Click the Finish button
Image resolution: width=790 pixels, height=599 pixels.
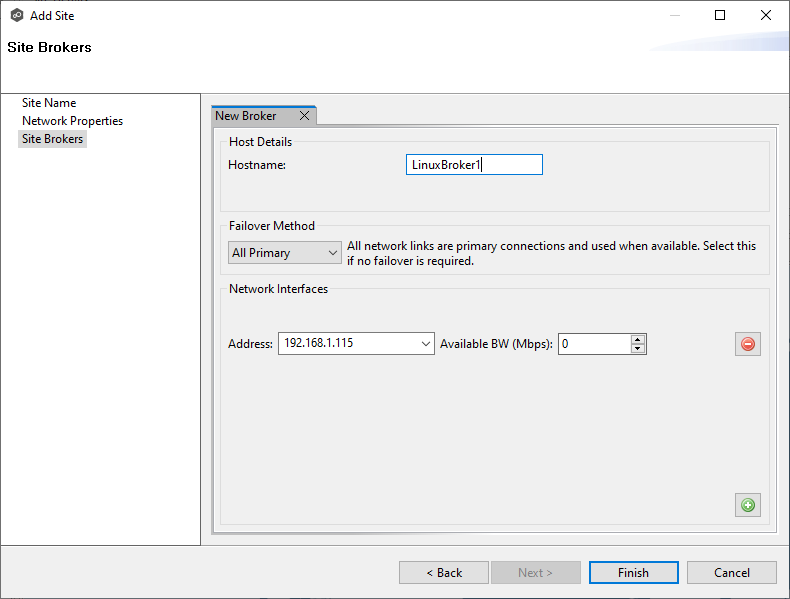[x=633, y=573]
